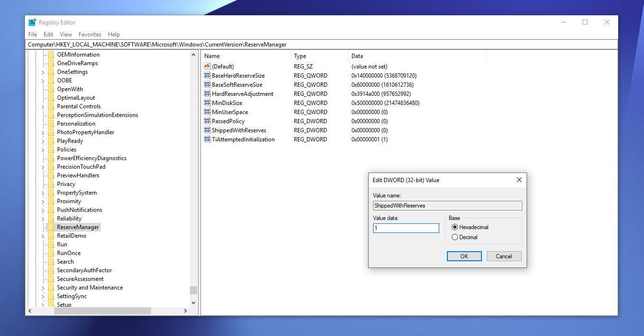Viewport: 644px width, 336px height.
Task: Click the BaseSoftReserveSize value icon
Action: [207, 85]
